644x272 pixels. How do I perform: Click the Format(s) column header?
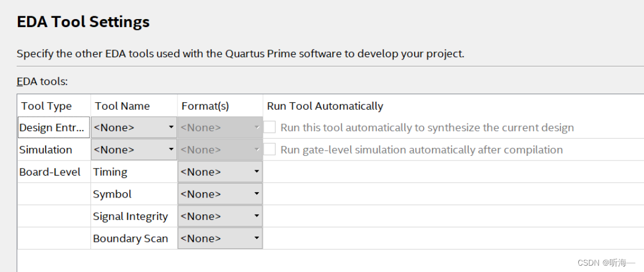[205, 106]
